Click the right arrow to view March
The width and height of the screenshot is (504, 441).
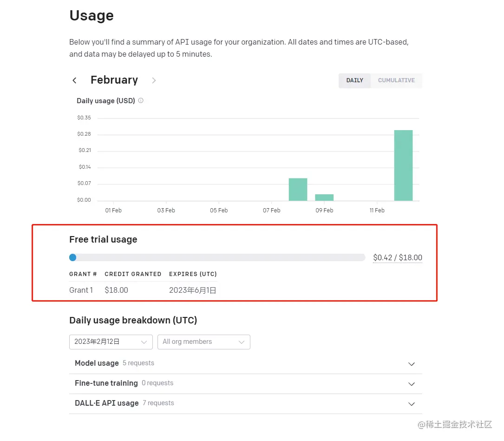[154, 80]
